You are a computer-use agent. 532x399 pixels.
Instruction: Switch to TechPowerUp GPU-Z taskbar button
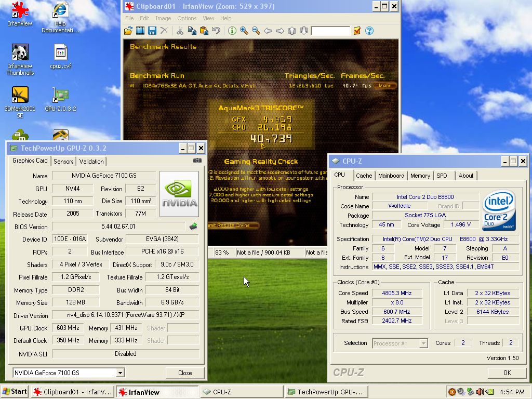coord(326,392)
